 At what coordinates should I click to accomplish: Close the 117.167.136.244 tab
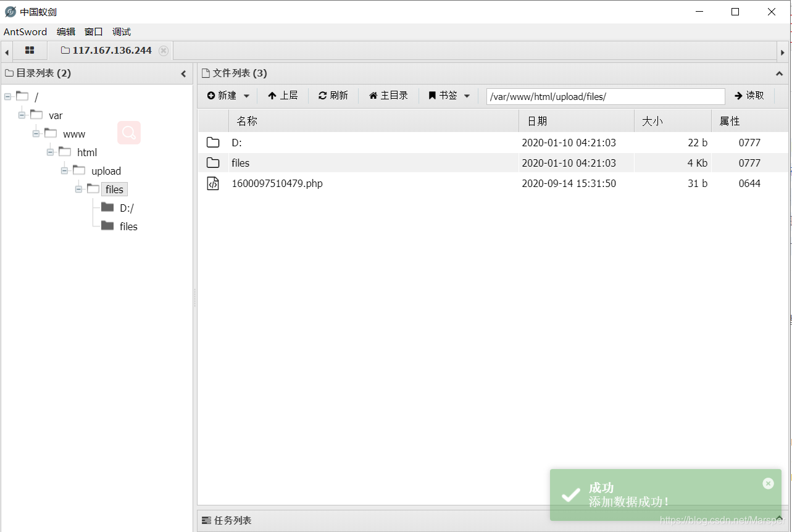(x=164, y=51)
